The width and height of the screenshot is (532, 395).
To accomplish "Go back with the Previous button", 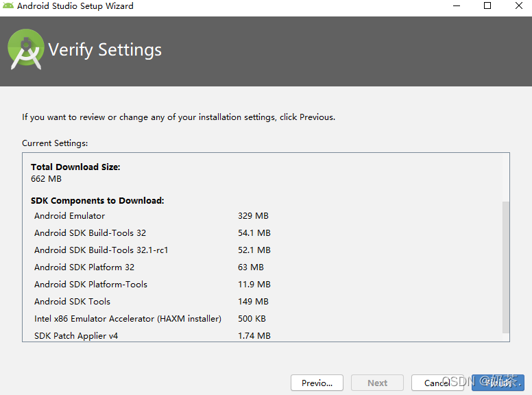I will [x=317, y=383].
